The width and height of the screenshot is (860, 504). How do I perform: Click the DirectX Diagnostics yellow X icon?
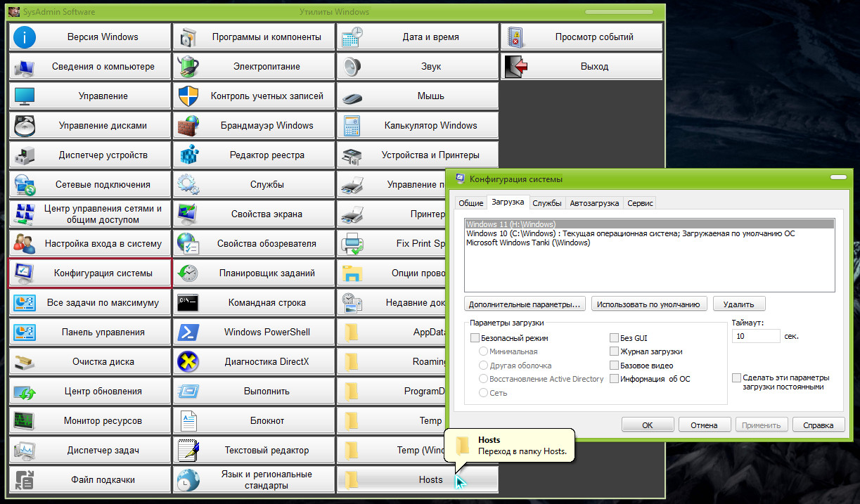[188, 362]
